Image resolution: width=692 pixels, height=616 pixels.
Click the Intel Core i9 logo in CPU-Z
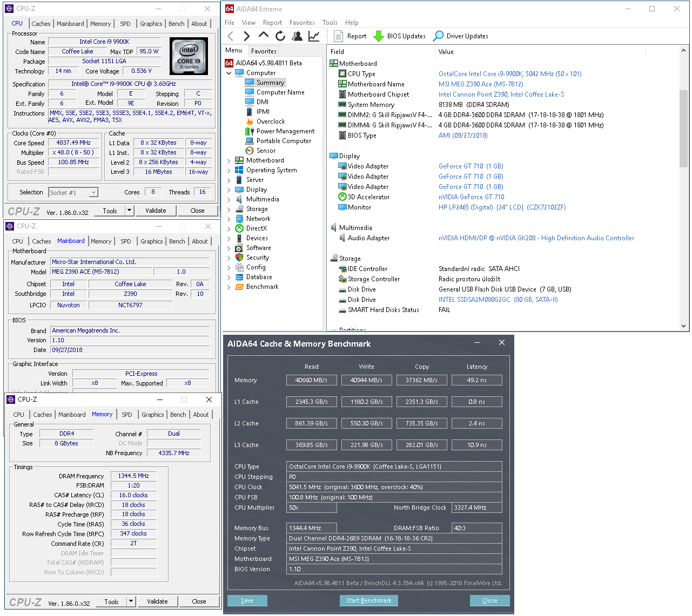(x=189, y=56)
